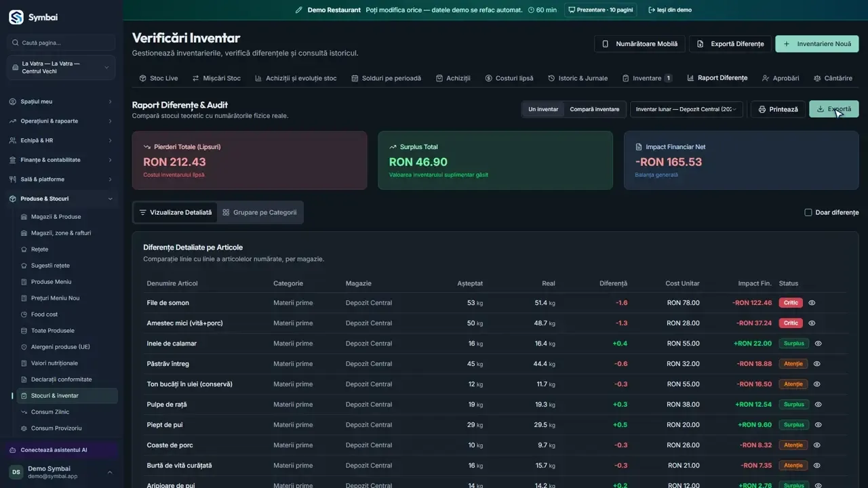
Task: Open the Istoric & Jurnale tab
Action: click(x=578, y=78)
